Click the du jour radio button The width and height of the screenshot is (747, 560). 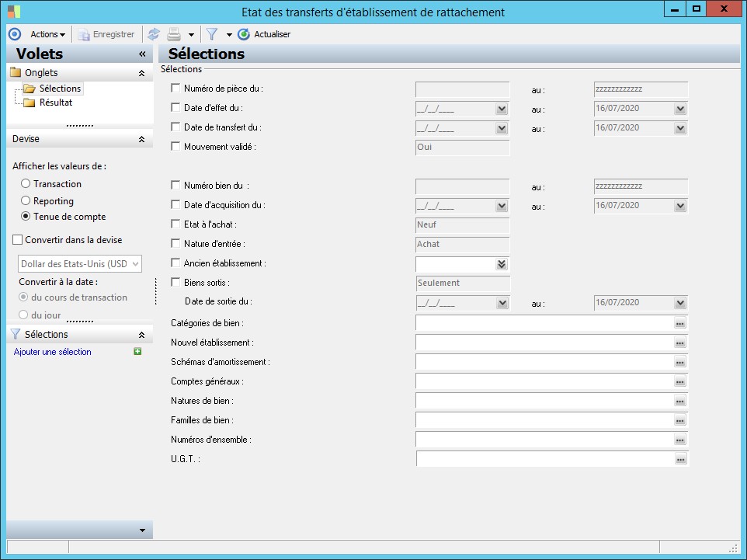[23, 315]
